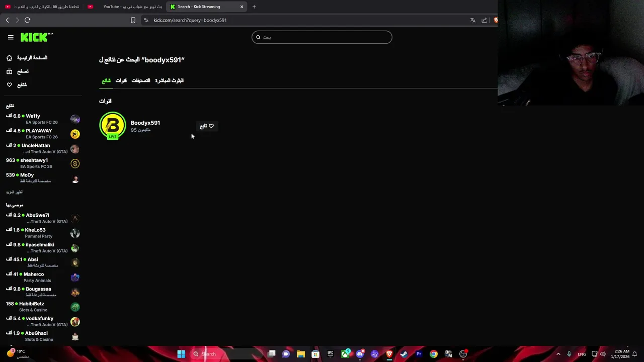The height and width of the screenshot is (362, 644).
Task: Open a new browser tab
Action: pyautogui.click(x=254, y=7)
